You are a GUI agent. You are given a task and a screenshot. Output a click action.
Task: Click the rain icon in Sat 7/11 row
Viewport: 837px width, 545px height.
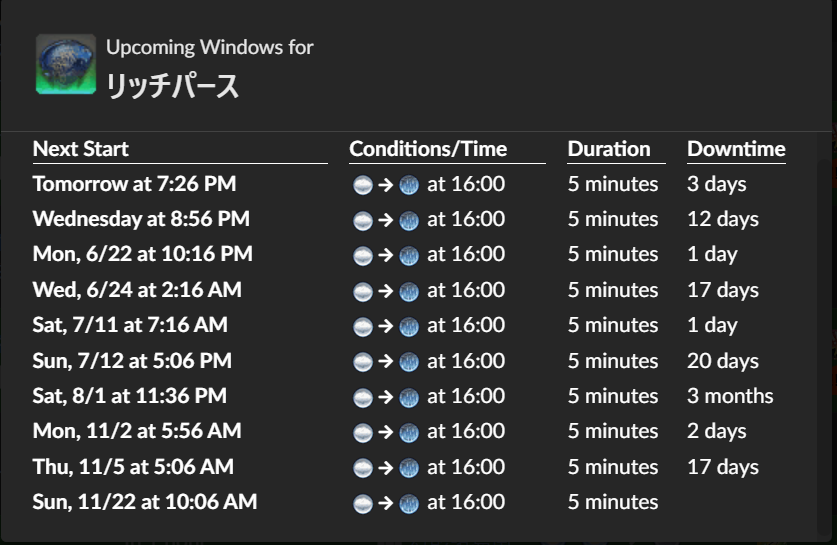click(409, 327)
